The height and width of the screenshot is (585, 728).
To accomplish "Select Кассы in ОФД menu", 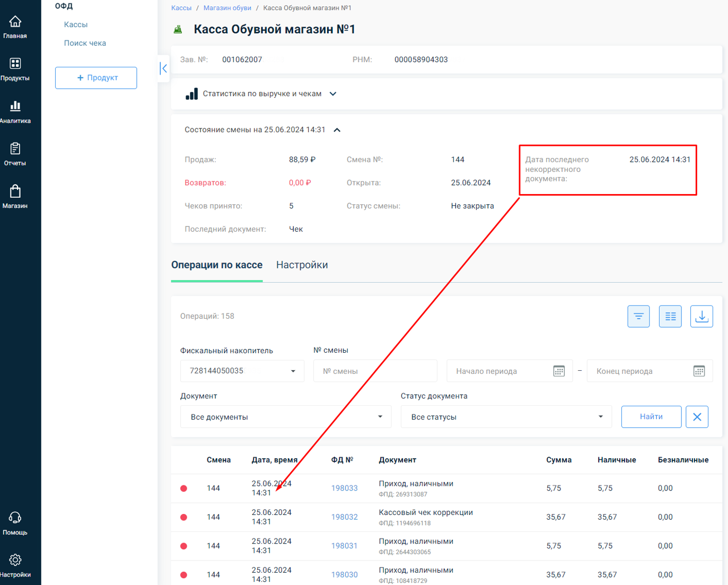I will (x=76, y=24).
